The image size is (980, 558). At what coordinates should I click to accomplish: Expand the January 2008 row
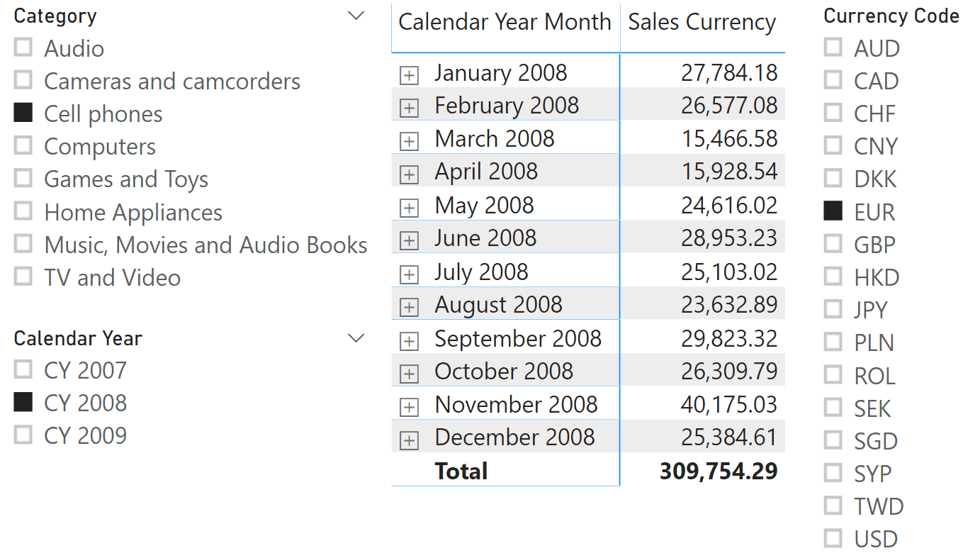[409, 75]
